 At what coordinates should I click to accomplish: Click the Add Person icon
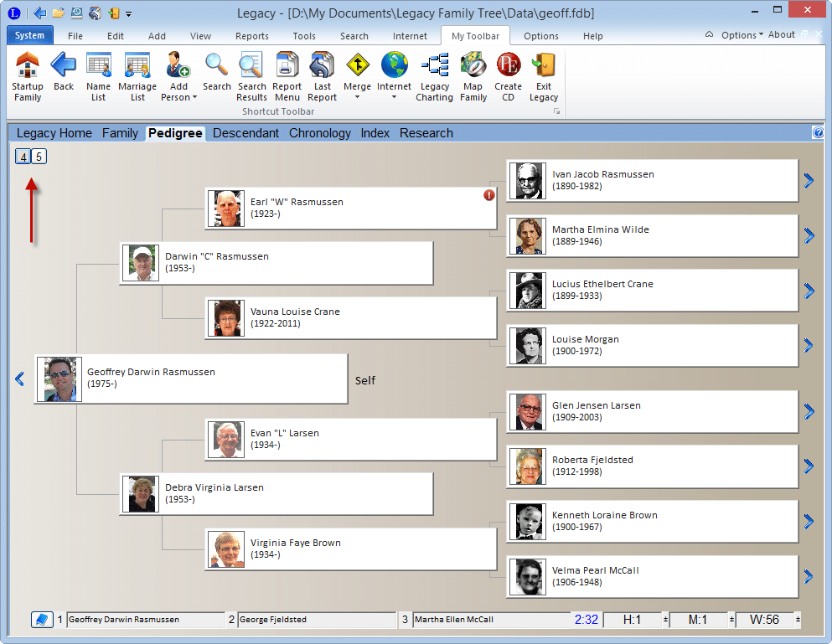(x=178, y=64)
